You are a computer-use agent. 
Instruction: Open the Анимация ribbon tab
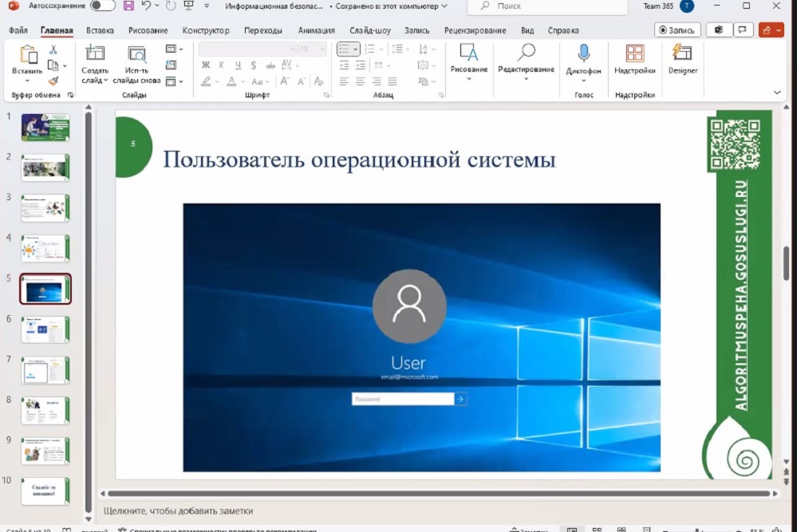tap(316, 30)
